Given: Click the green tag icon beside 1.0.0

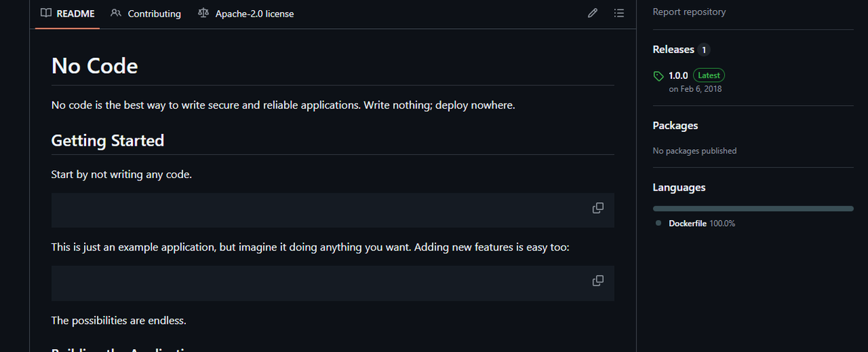Looking at the screenshot, I should (x=658, y=75).
